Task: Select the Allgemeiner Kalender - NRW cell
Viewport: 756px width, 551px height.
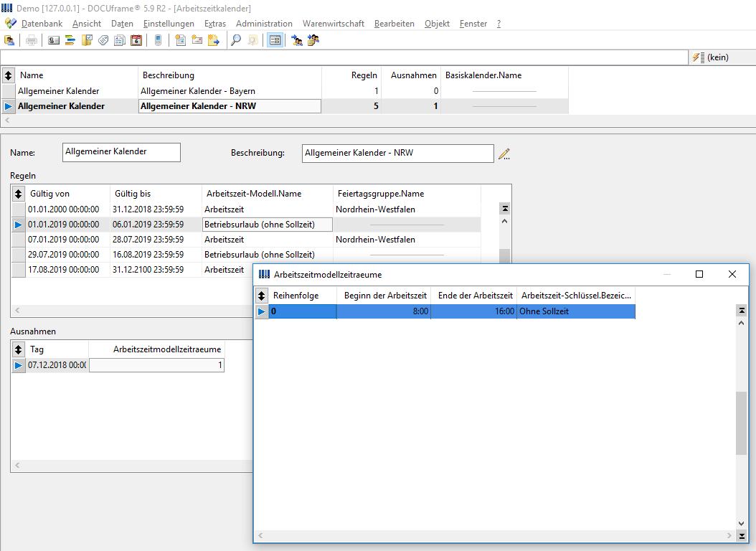Action: [x=230, y=106]
